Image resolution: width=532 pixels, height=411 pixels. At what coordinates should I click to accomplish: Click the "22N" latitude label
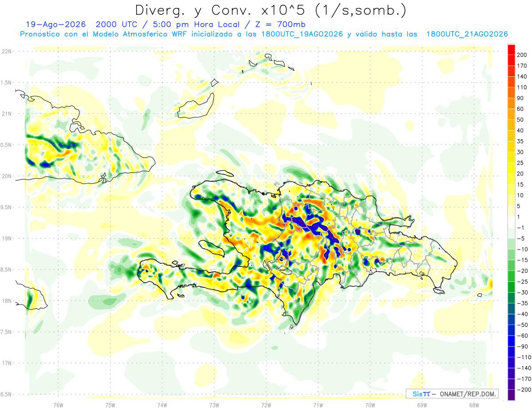coord(6,51)
